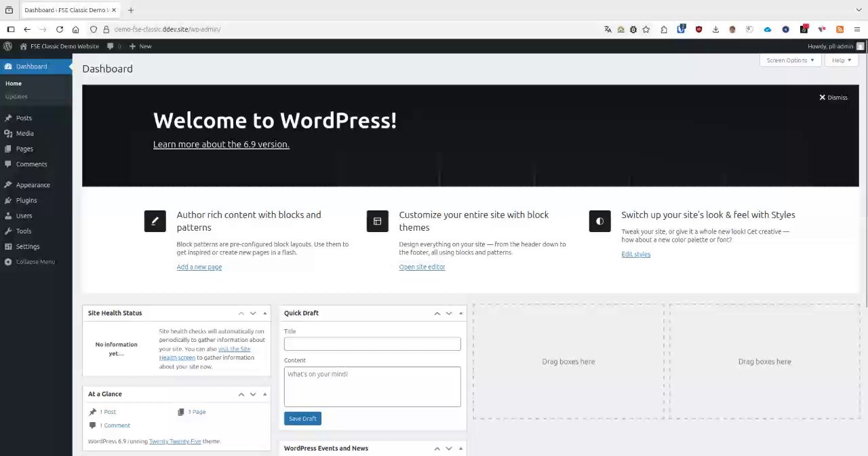
Task: Add New content from admin bar
Action: tap(140, 46)
